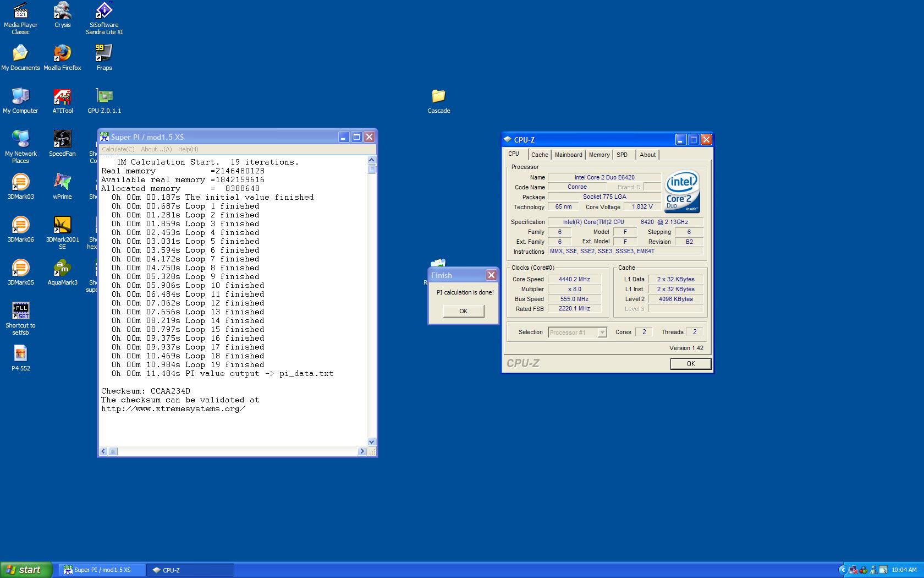
Task: Click the 10:04 AM taskbar clock
Action: point(904,570)
